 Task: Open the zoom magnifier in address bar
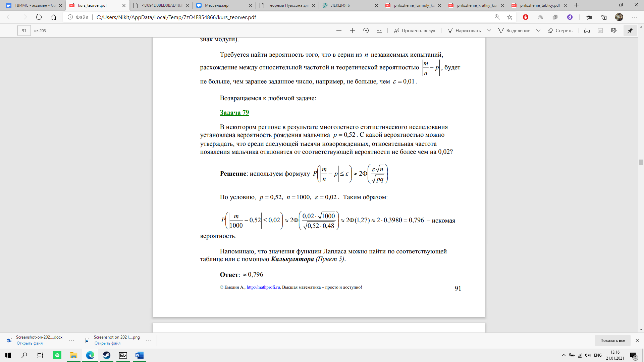click(497, 17)
